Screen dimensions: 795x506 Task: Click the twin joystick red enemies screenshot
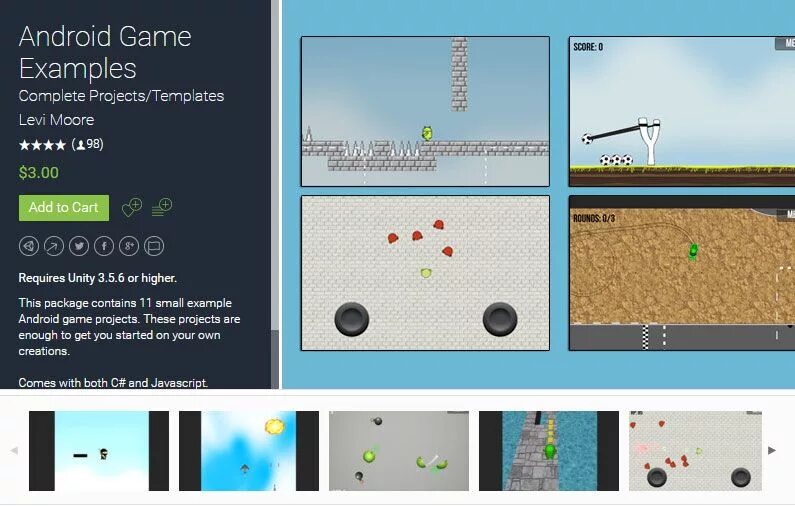click(425, 273)
